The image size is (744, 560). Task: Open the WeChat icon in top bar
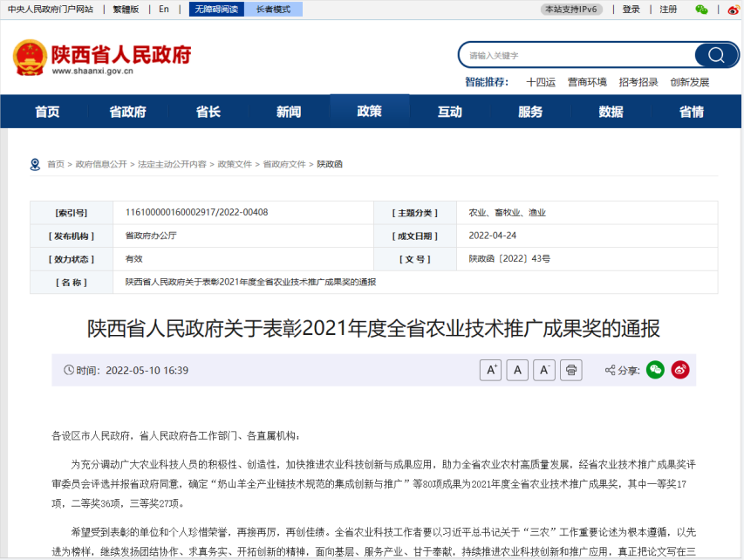point(701,10)
